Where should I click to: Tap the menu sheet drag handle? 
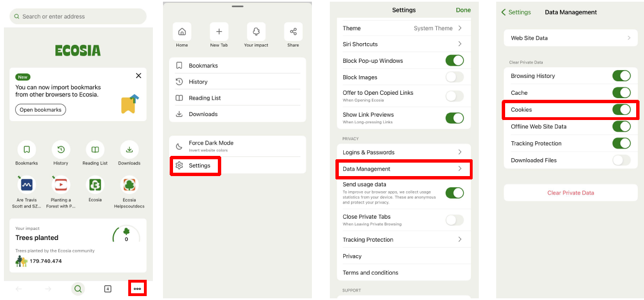[x=237, y=6]
